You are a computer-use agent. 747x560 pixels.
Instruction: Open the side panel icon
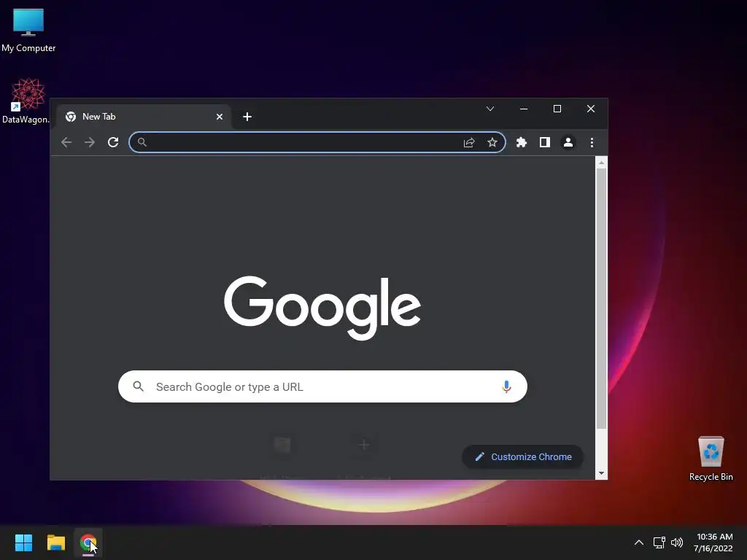pyautogui.click(x=544, y=142)
